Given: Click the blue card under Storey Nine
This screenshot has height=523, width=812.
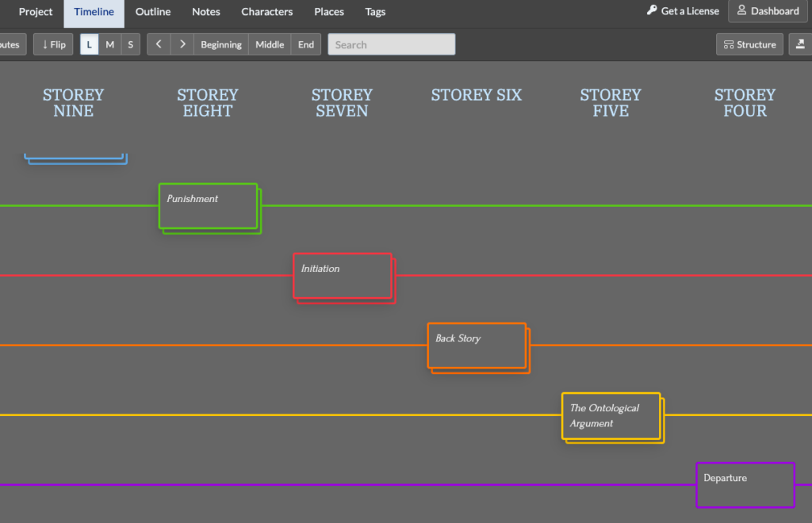Looking at the screenshot, I should click(x=75, y=158).
